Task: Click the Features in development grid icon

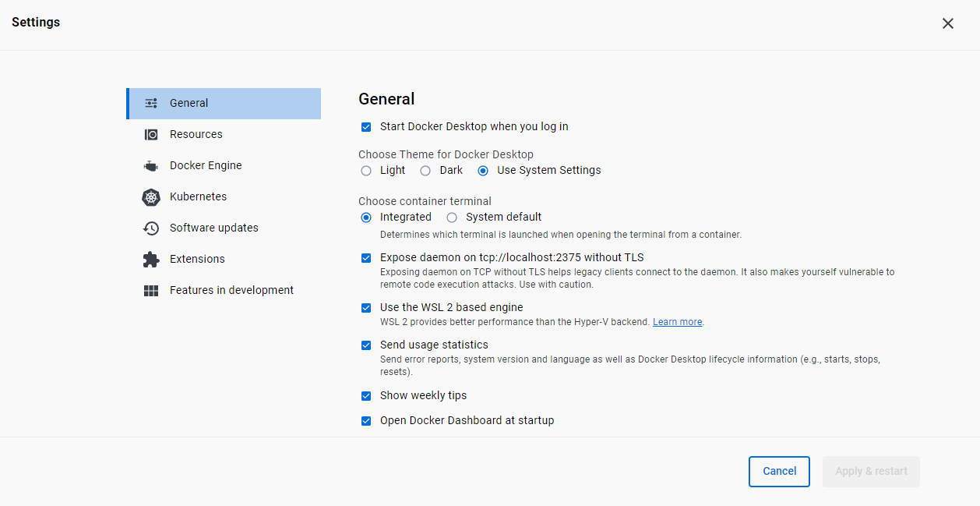Action: point(151,291)
